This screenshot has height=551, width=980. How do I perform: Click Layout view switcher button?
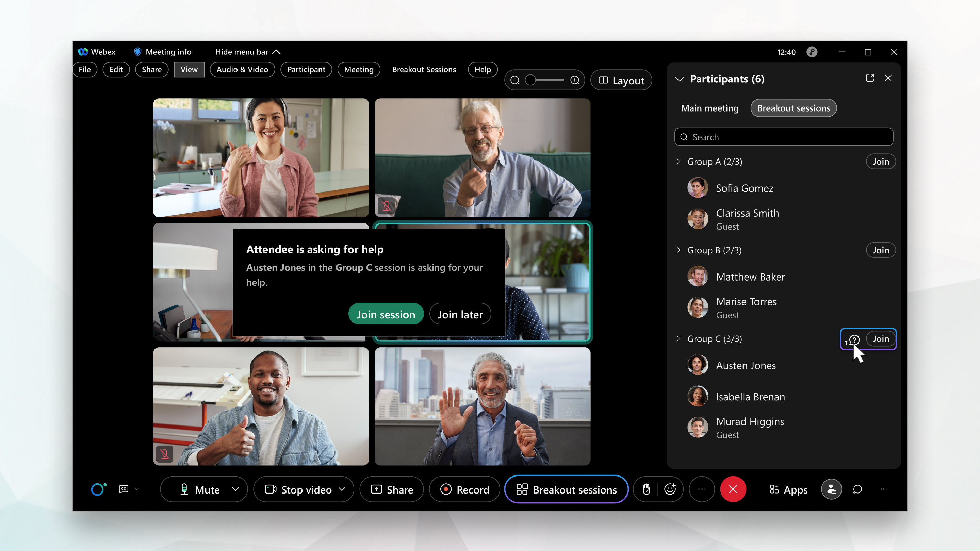[621, 80]
